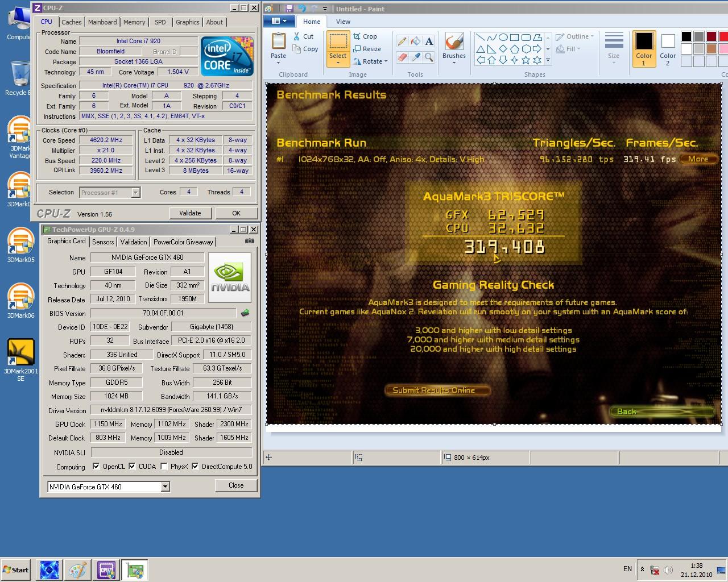This screenshot has height=582, width=728.
Task: Click the Close button in GPU-Z
Action: 236,485
